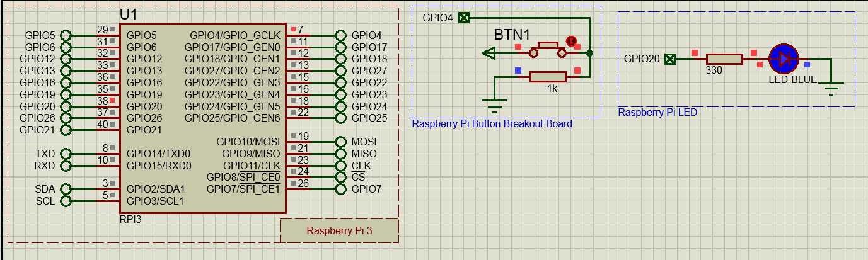Click the "GPIO8/SPI_CE0" pin name
The image size is (868, 260).
tap(243, 178)
